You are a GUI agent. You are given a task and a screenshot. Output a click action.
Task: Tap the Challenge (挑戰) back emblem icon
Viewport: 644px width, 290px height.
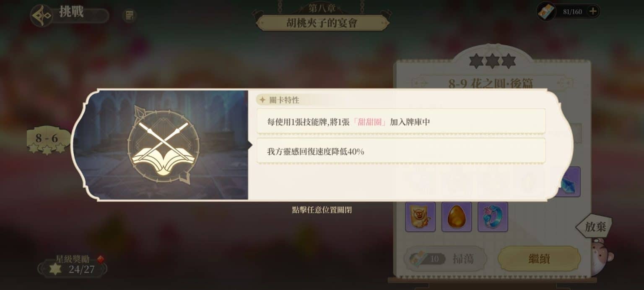click(x=42, y=16)
